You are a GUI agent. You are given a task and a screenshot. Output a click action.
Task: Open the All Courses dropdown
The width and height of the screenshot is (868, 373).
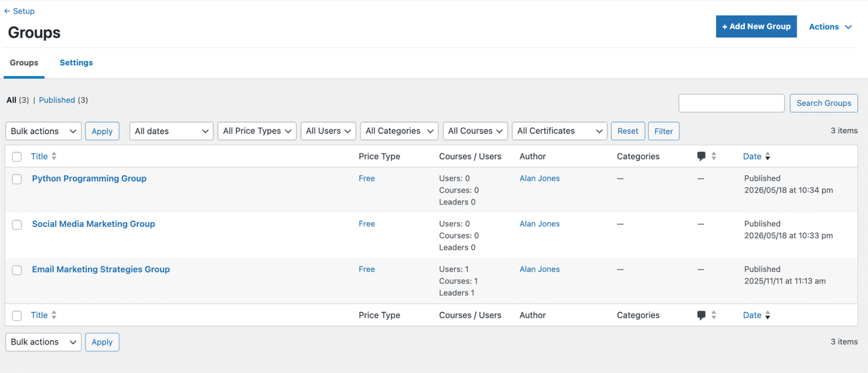tap(475, 131)
